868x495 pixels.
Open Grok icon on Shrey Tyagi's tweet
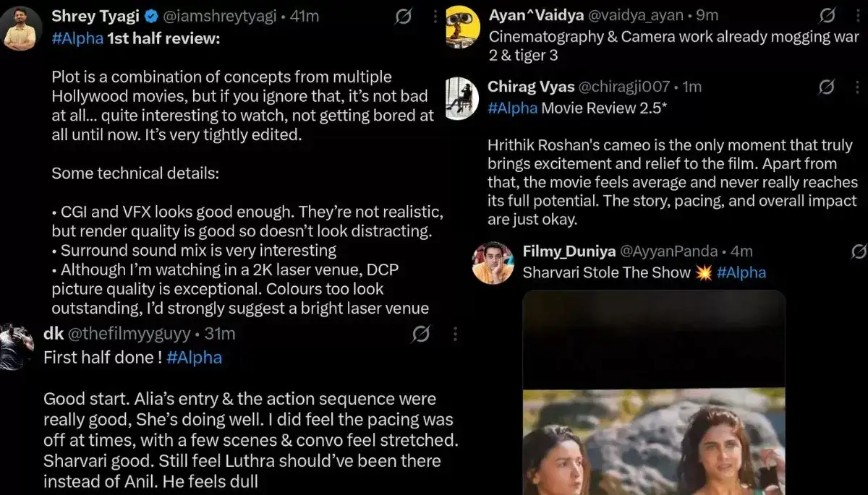point(404,17)
